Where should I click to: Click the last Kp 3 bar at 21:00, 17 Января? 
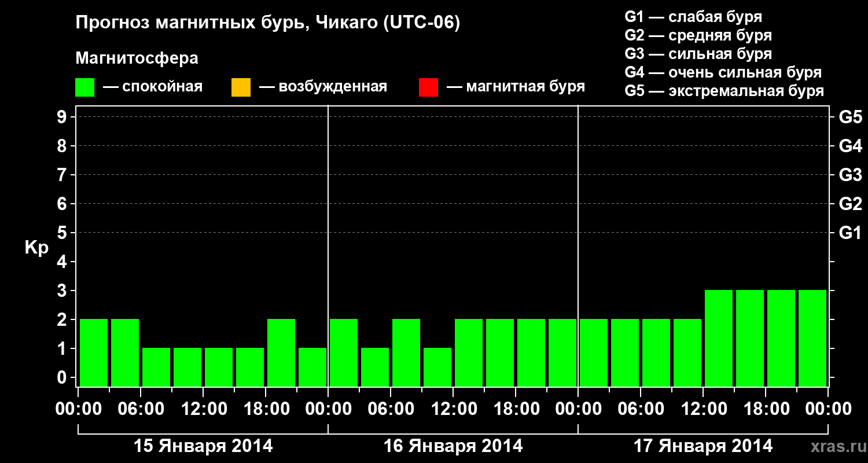point(812,338)
